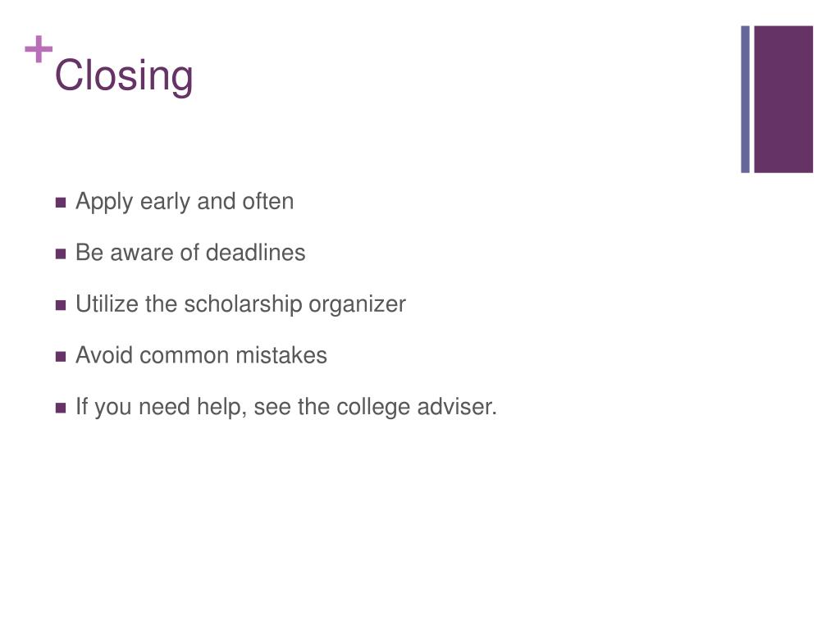Select the line Avoid common mistakes
840x630 pixels.
point(201,355)
